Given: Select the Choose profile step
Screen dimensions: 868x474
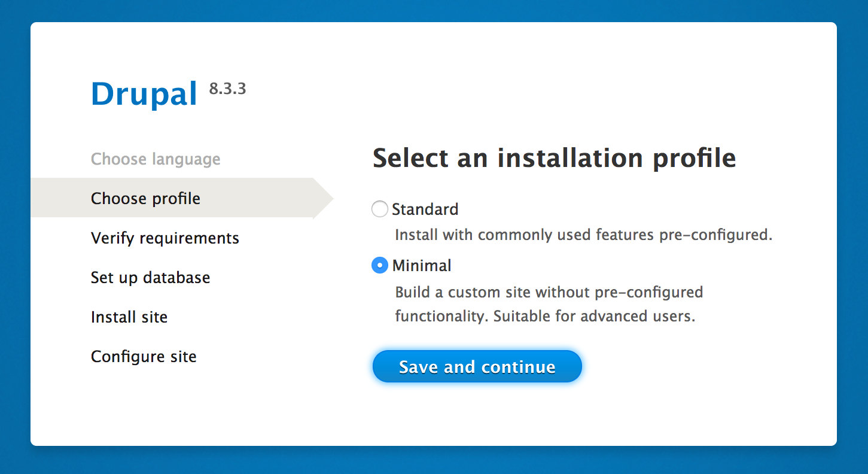Looking at the screenshot, I should coord(145,198).
